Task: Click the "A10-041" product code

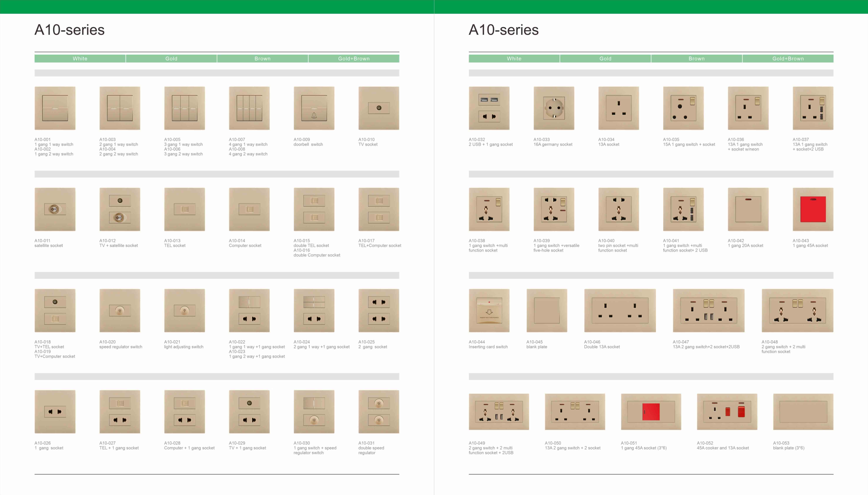Action: 671,241
